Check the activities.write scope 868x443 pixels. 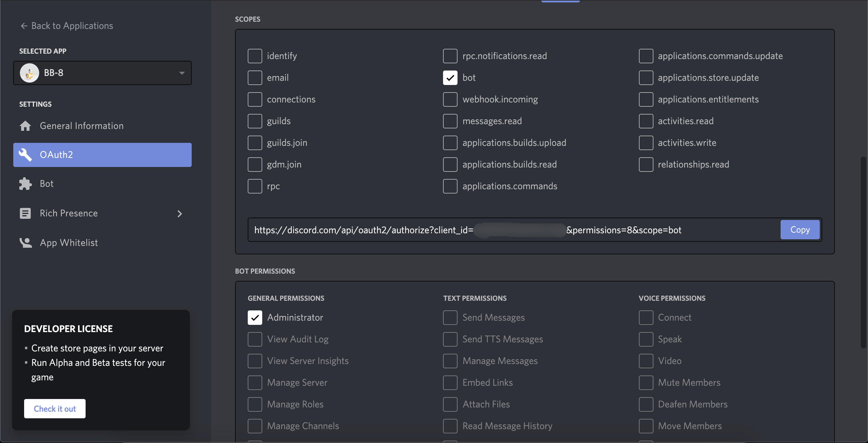pyautogui.click(x=646, y=143)
